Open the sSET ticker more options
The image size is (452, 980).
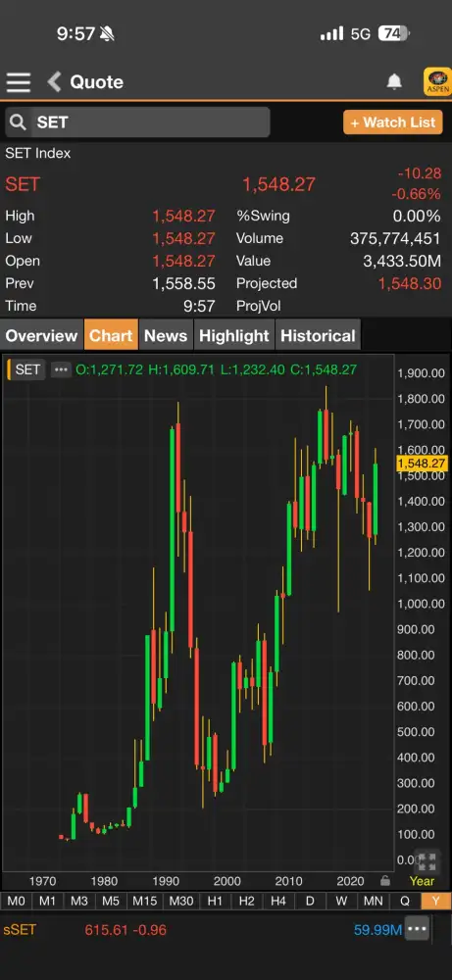(417, 929)
